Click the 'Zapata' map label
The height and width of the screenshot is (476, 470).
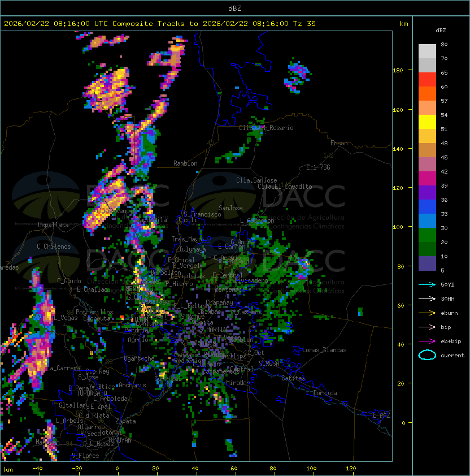[x=125, y=421]
